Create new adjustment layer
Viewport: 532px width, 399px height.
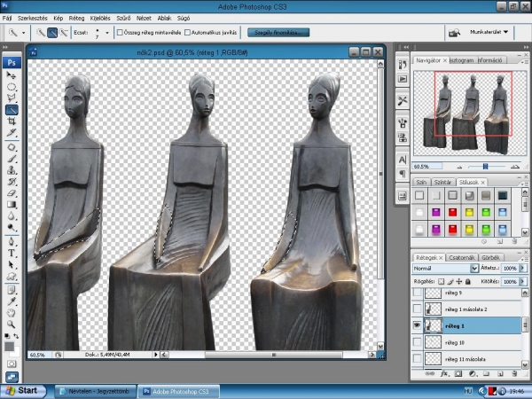click(x=473, y=373)
